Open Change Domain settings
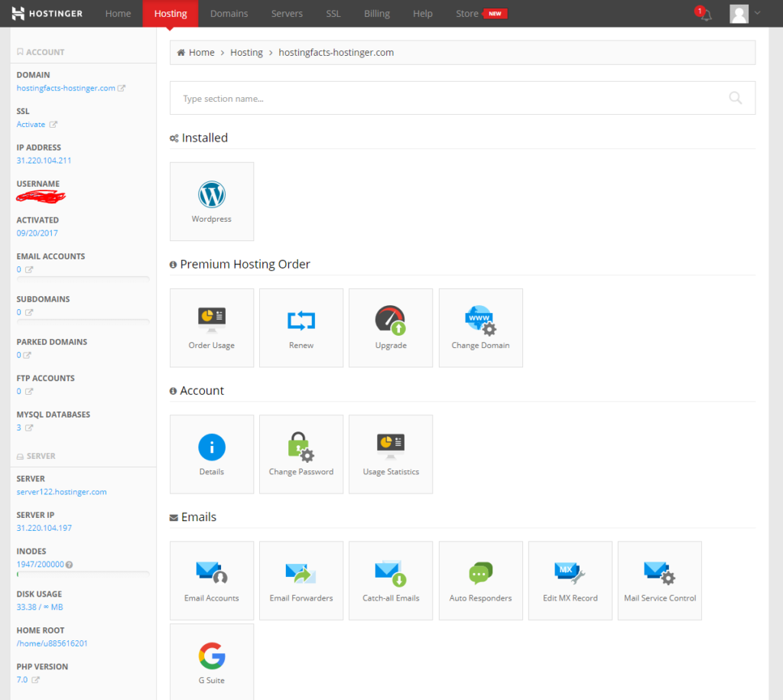783x700 pixels. coord(480,327)
